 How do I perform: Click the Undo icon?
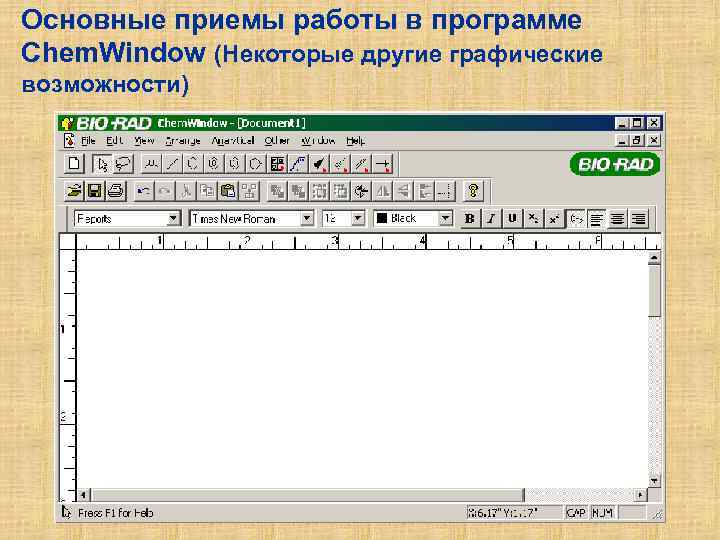[144, 191]
